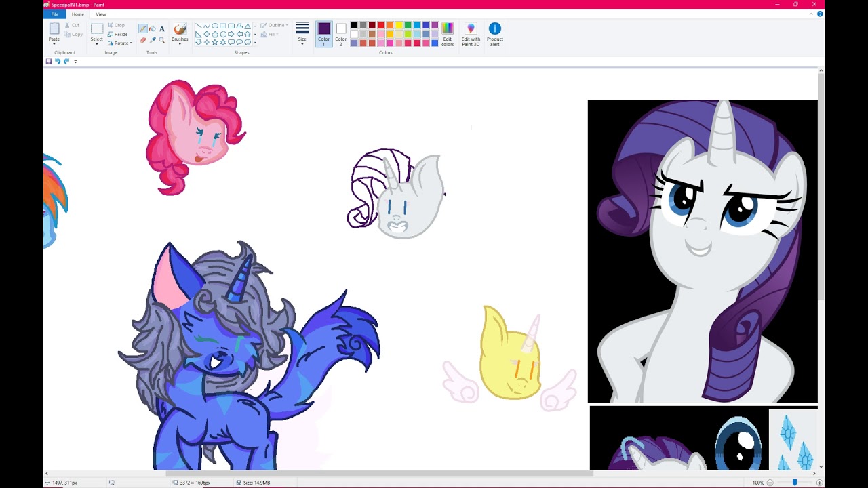The width and height of the screenshot is (868, 488).
Task: Expand the Shapes gallery more arrow
Action: pyautogui.click(x=255, y=42)
